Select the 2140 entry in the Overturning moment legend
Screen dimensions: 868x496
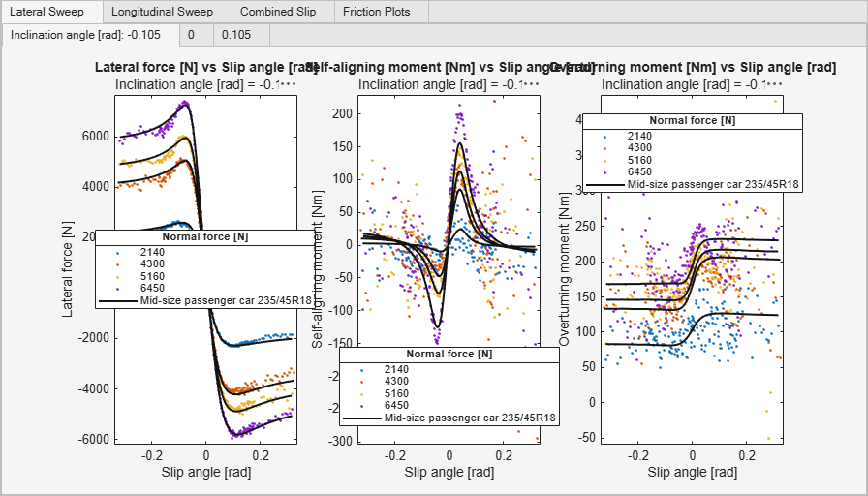click(x=639, y=137)
